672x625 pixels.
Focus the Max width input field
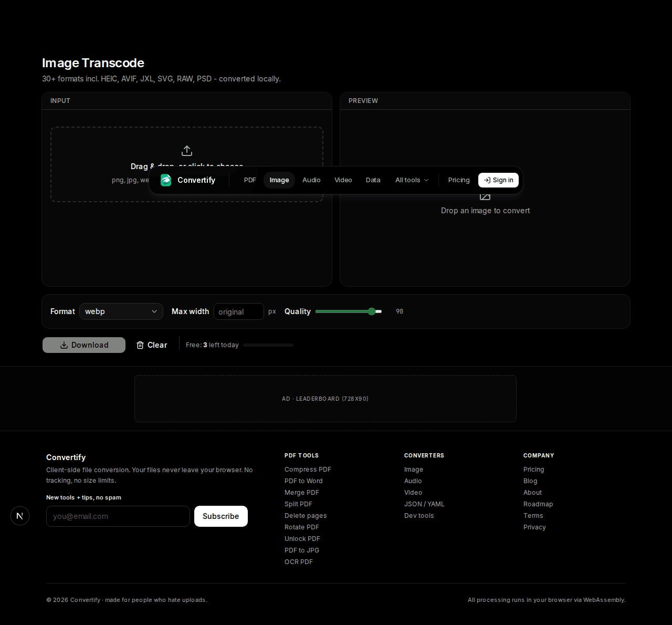(x=239, y=311)
